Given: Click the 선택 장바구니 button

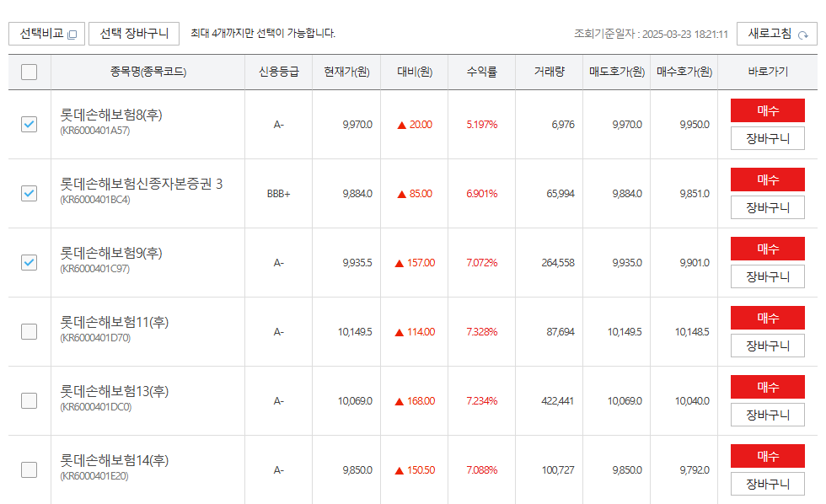Looking at the screenshot, I should [x=134, y=34].
